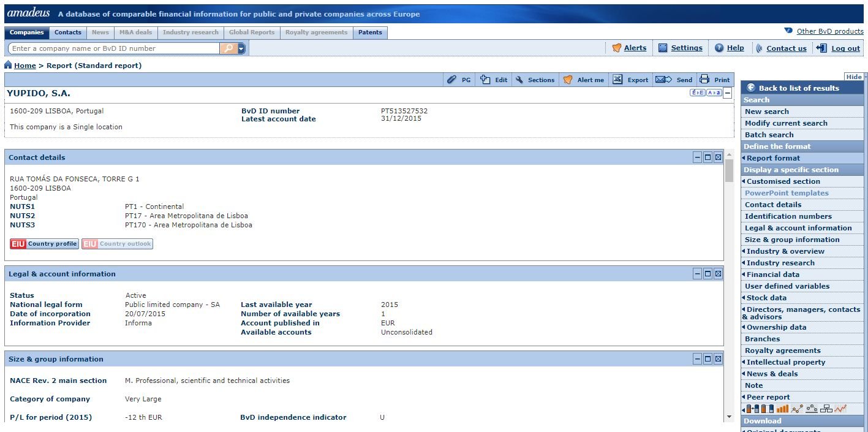Click the Help question mark icon
Viewport: 868px width, 432px height.
[719, 48]
